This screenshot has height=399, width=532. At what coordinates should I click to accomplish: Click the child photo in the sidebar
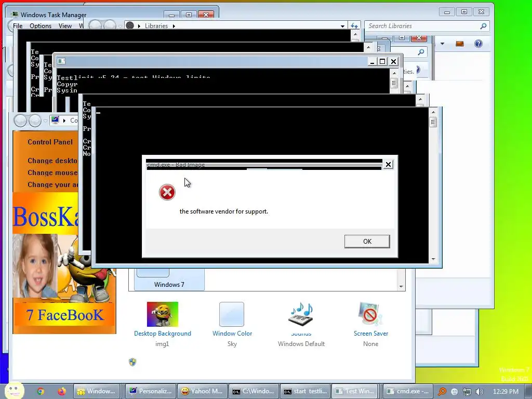35,265
